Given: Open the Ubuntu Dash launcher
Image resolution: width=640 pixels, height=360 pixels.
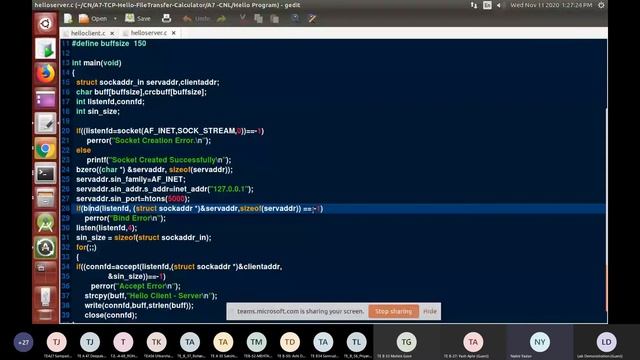Looking at the screenshot, I should [45, 24].
